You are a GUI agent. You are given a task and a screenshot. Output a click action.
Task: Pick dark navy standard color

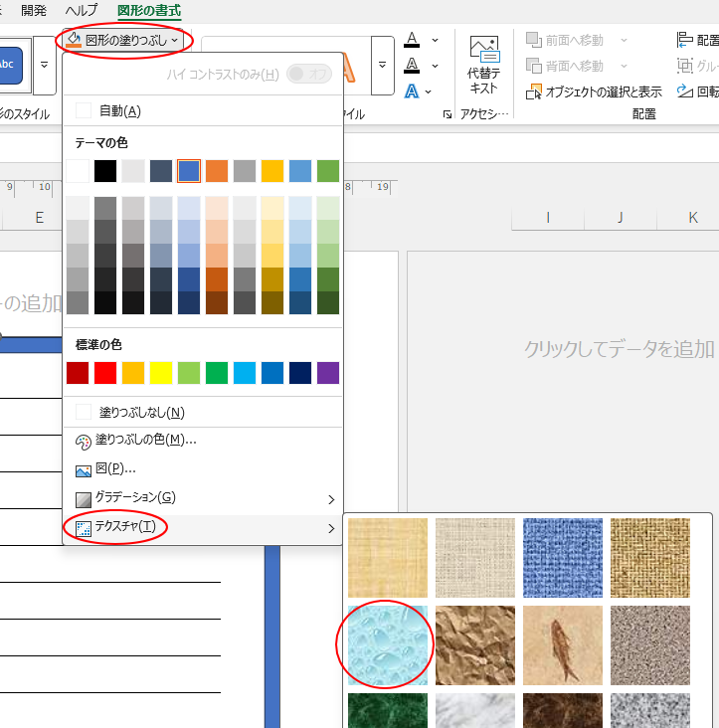pos(300,373)
